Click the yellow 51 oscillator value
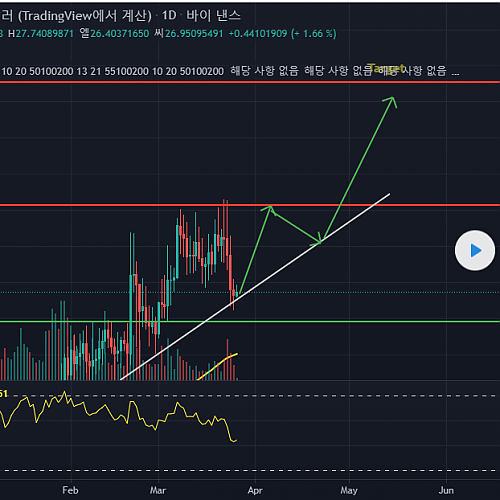The width and height of the screenshot is (500, 500). pos(4,394)
